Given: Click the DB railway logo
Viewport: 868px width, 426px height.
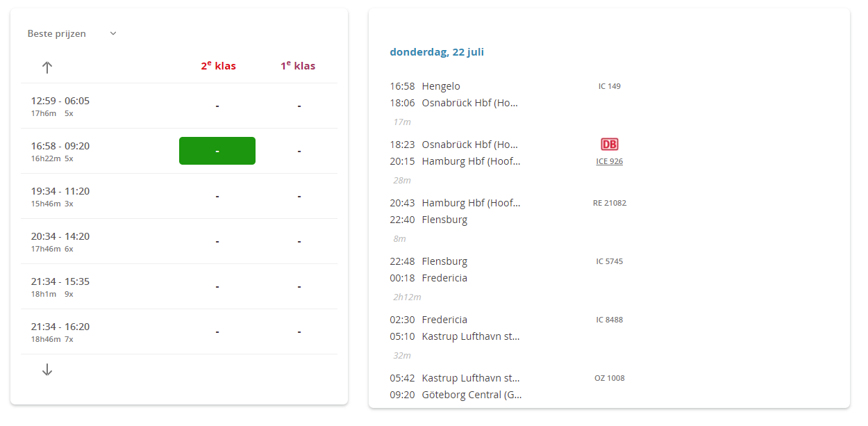Looking at the screenshot, I should tap(609, 145).
